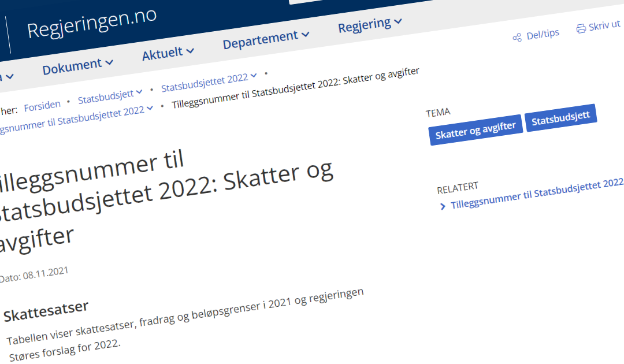This screenshot has height=364, width=624.
Task: Click the Del/tips text link
Action: coord(543,34)
